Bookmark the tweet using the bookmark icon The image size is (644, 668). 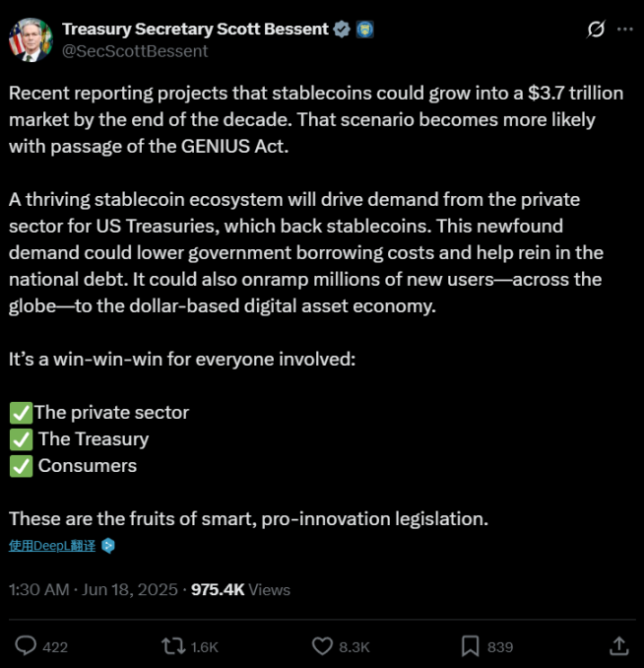(471, 645)
